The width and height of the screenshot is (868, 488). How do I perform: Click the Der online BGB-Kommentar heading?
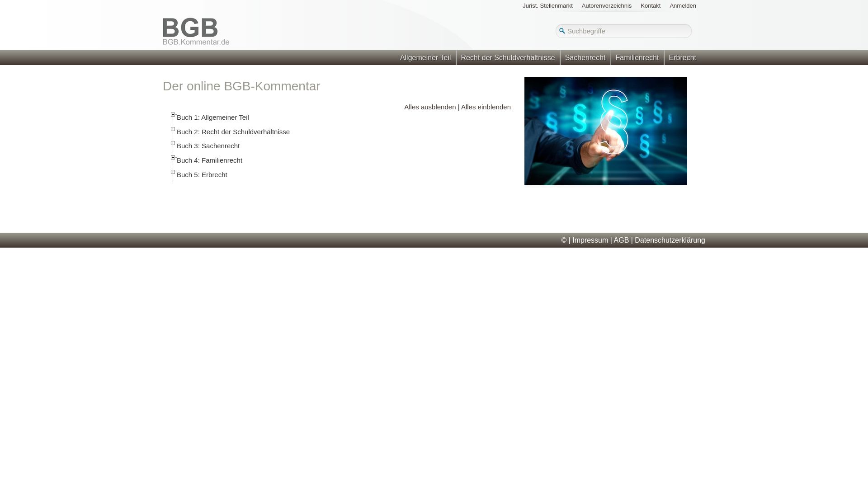coord(241,86)
